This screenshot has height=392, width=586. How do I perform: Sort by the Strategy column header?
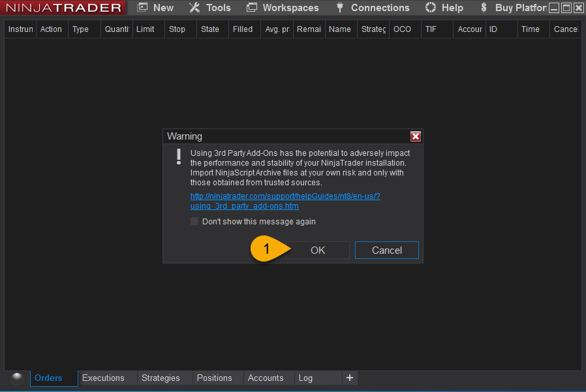[x=373, y=29]
